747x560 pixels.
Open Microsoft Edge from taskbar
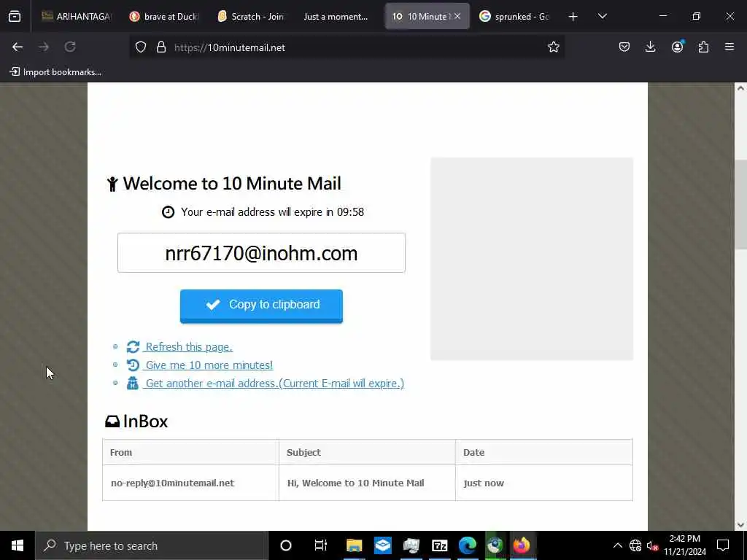tap(468, 545)
